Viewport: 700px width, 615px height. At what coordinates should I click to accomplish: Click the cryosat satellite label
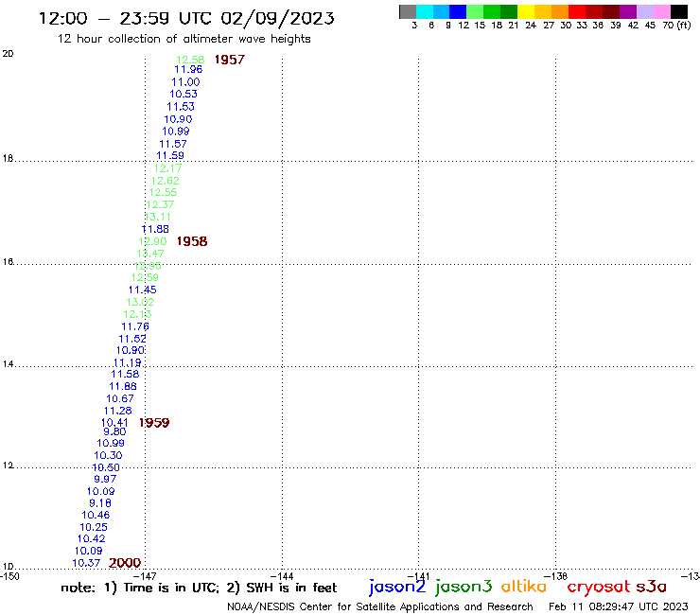pyautogui.click(x=599, y=587)
